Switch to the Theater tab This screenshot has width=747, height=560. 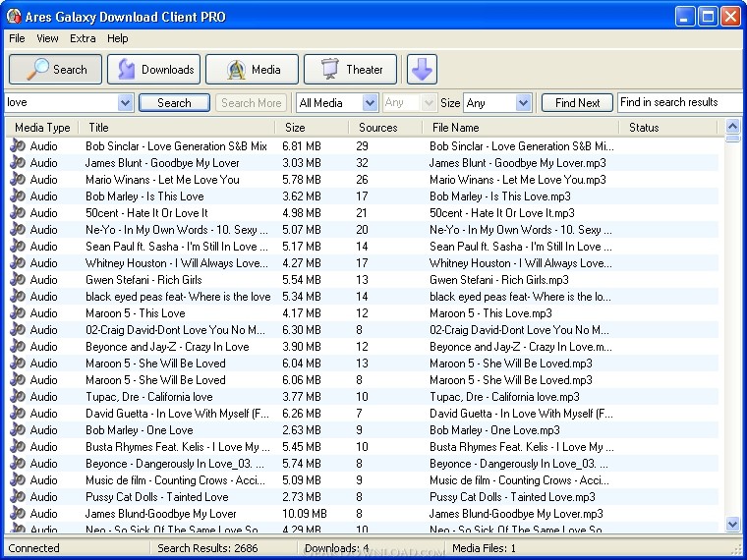[x=350, y=69]
